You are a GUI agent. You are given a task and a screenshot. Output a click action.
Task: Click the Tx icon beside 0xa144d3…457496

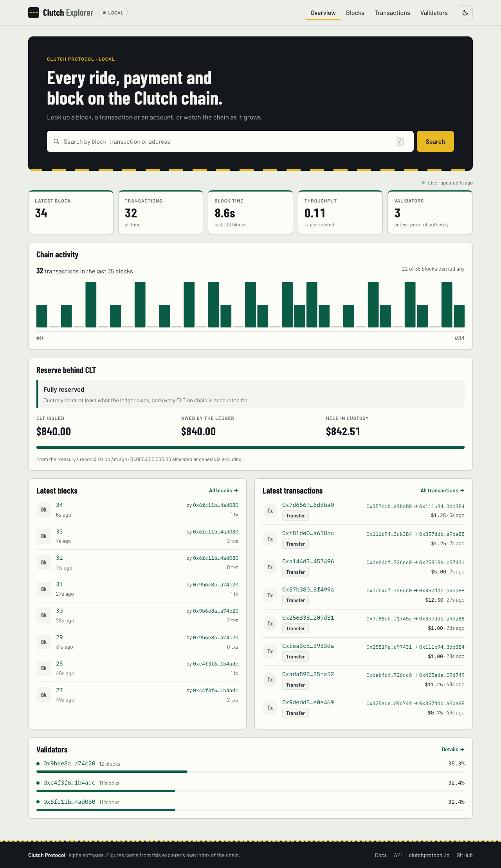(x=270, y=567)
